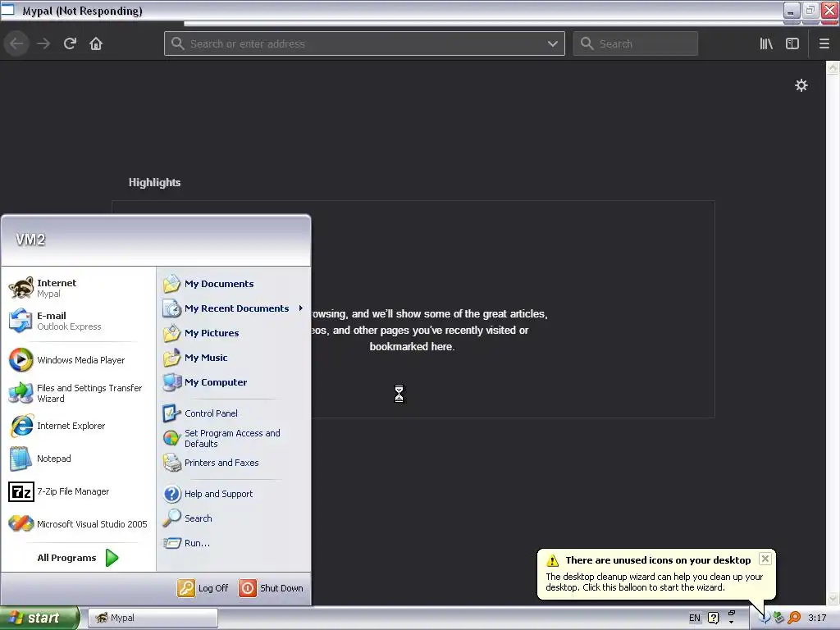This screenshot has height=630, width=840.
Task: Launch Mypal from Internet start menu entry
Action: point(78,288)
